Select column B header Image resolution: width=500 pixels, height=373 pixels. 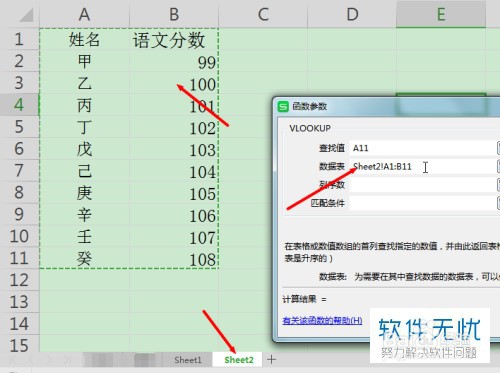pyautogui.click(x=174, y=14)
